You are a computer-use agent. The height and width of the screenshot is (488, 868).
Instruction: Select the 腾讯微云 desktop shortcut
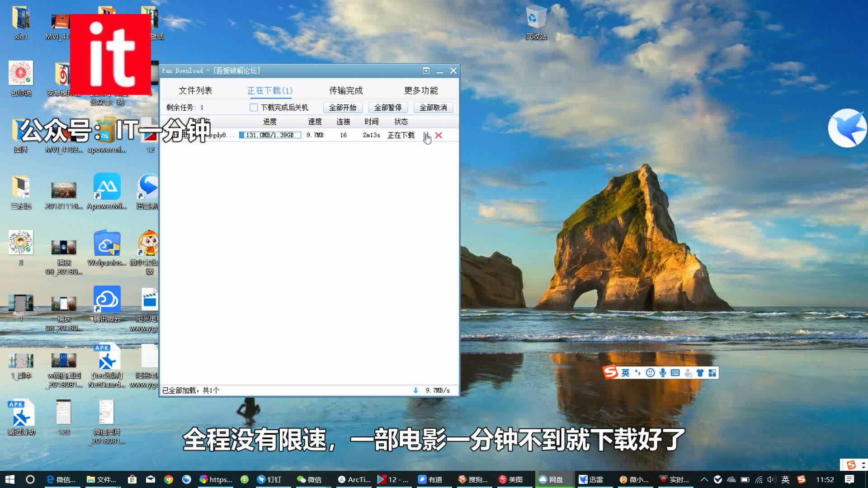click(x=107, y=304)
